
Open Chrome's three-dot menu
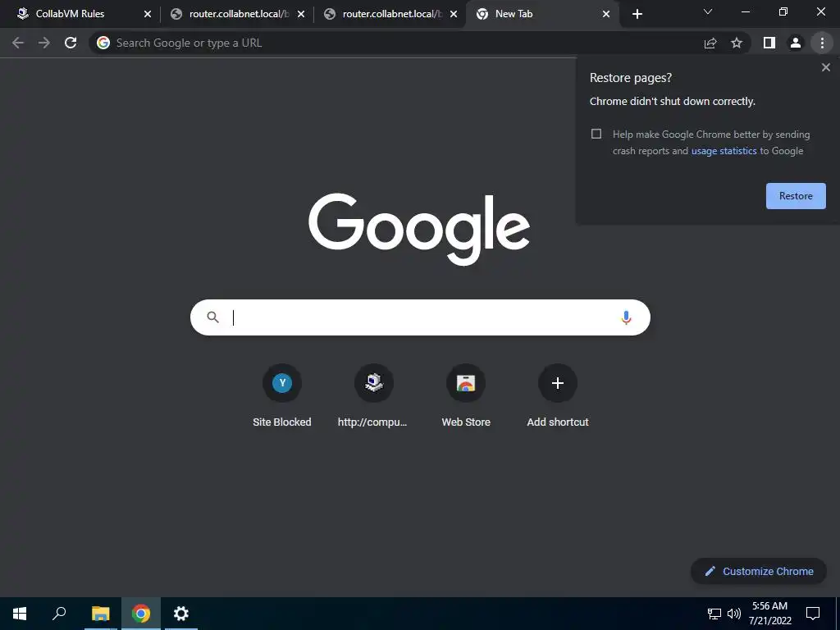[822, 43]
